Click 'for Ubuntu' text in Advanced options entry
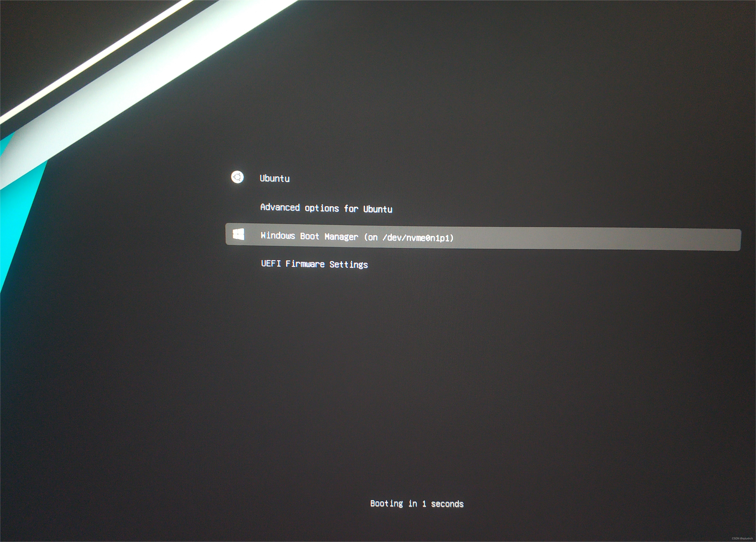This screenshot has width=756, height=542. click(x=368, y=209)
